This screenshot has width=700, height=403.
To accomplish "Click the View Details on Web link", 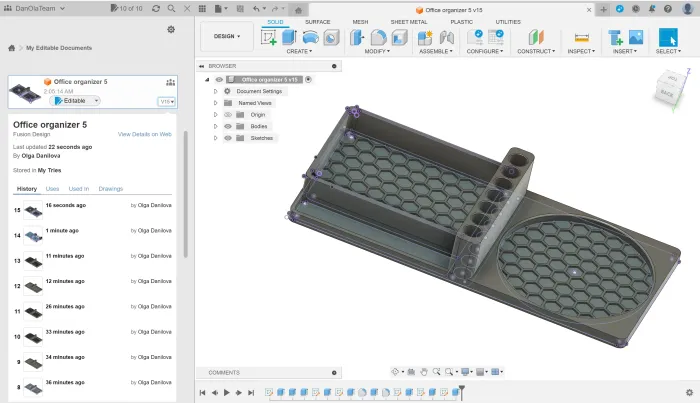I will tap(145, 133).
